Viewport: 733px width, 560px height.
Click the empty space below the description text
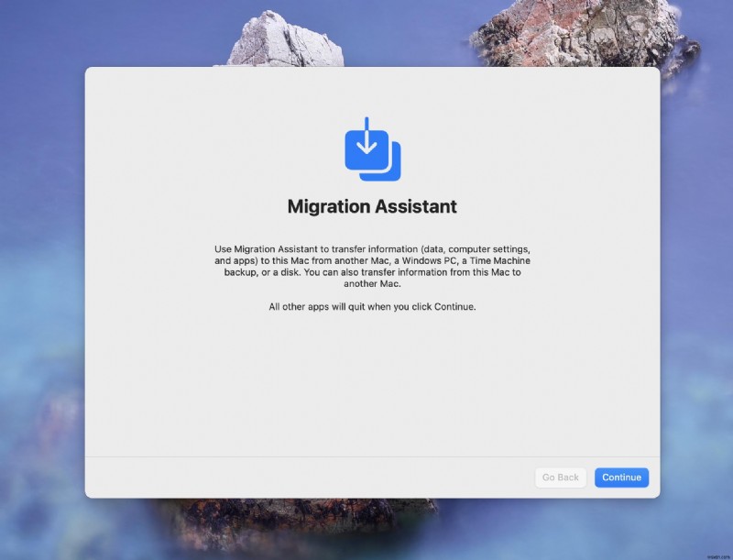click(x=370, y=385)
